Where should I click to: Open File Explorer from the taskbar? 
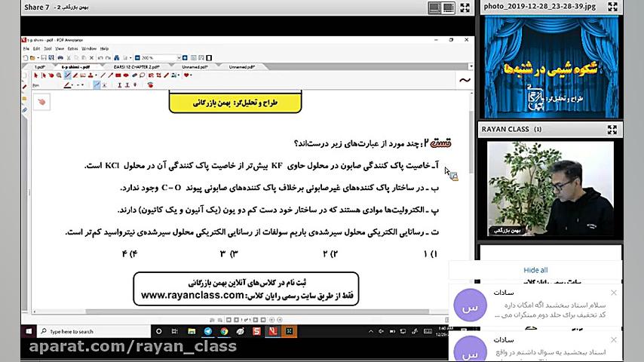point(192,331)
